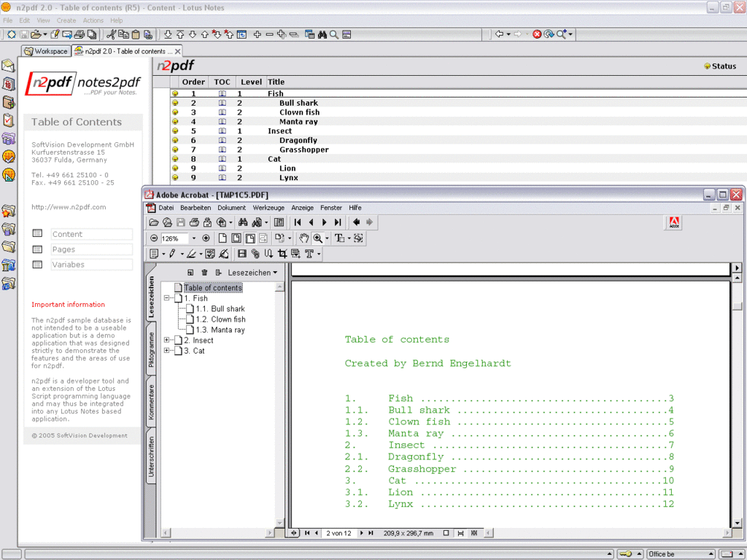Click Acrobat print icon
This screenshot has width=747, height=560.
tap(194, 222)
